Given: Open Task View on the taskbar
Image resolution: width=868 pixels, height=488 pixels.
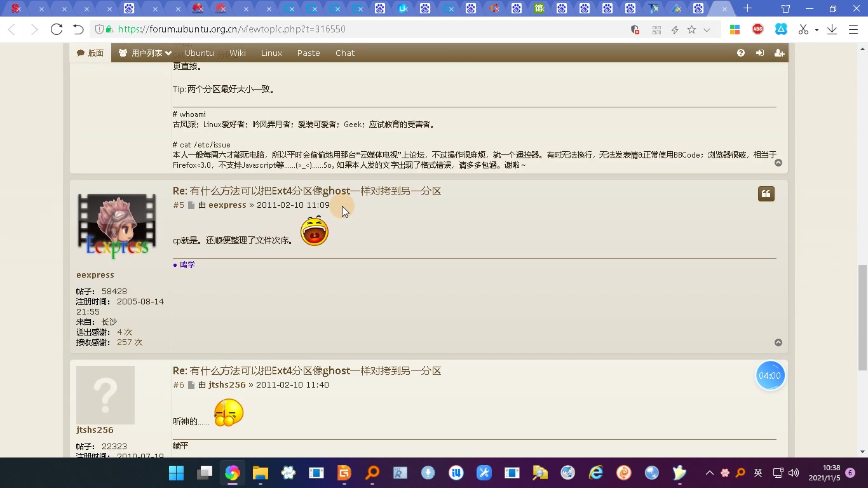Looking at the screenshot, I should click(x=204, y=473).
